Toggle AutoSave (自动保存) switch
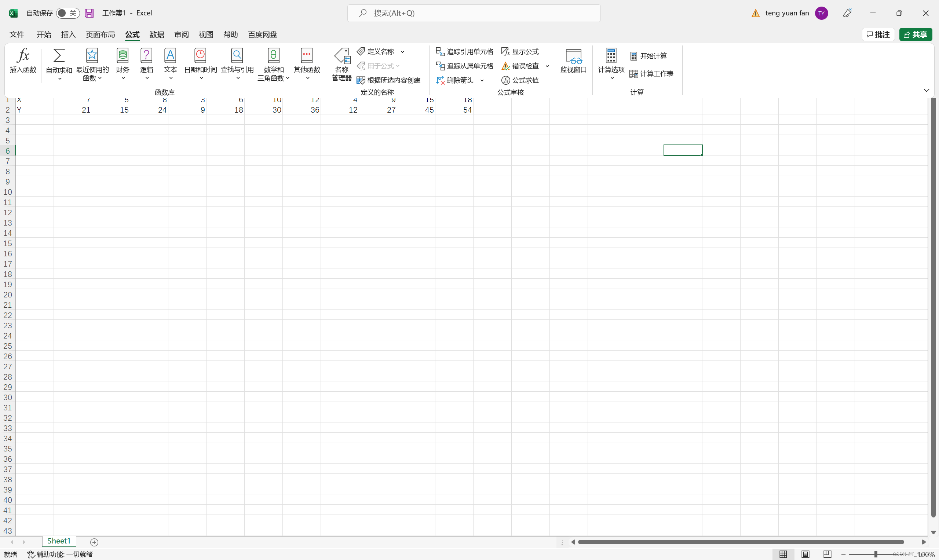Screen dimensions: 939x560 tap(68, 13)
